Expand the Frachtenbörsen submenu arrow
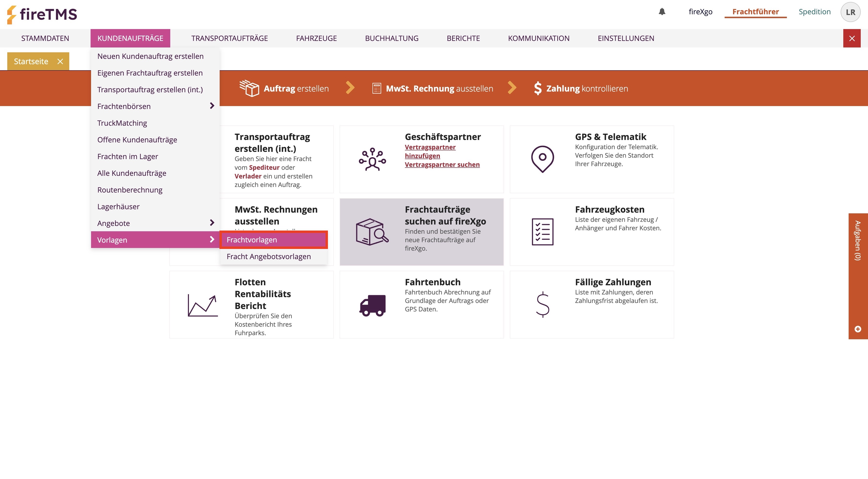 point(212,106)
